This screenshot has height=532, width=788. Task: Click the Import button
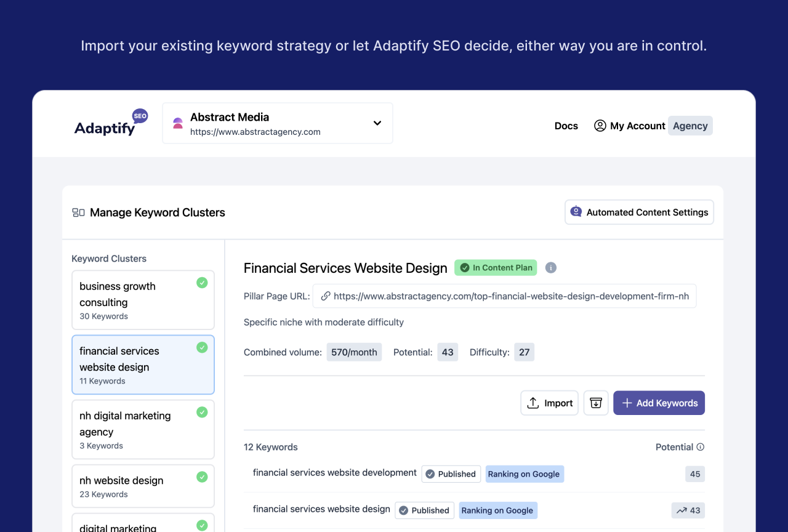(549, 403)
